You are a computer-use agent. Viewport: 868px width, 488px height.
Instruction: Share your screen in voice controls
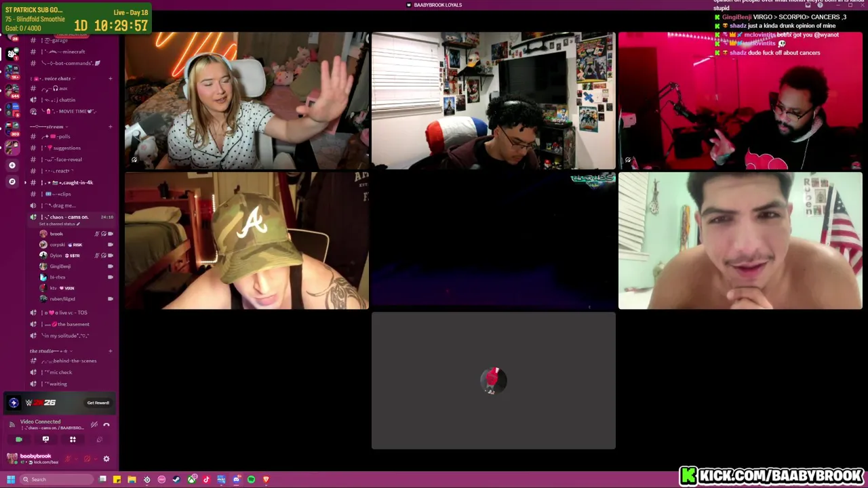pos(45,439)
